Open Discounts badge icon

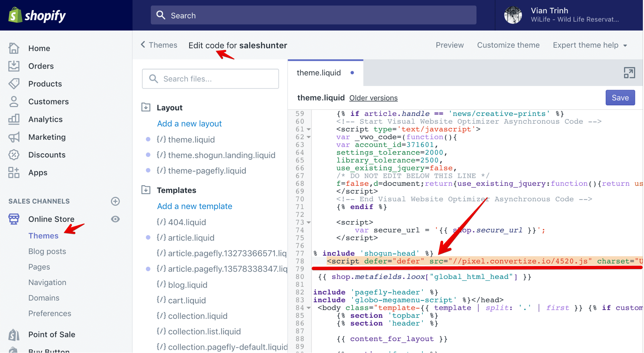click(14, 155)
